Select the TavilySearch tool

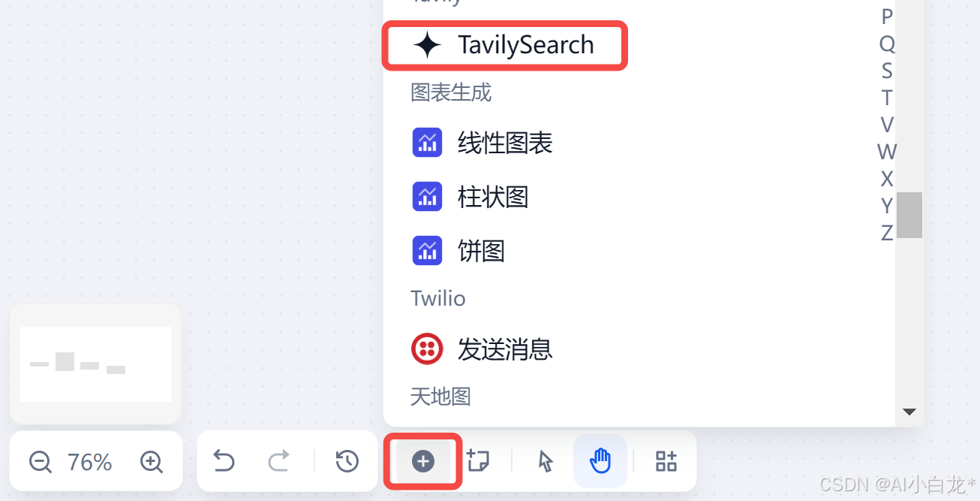click(504, 46)
